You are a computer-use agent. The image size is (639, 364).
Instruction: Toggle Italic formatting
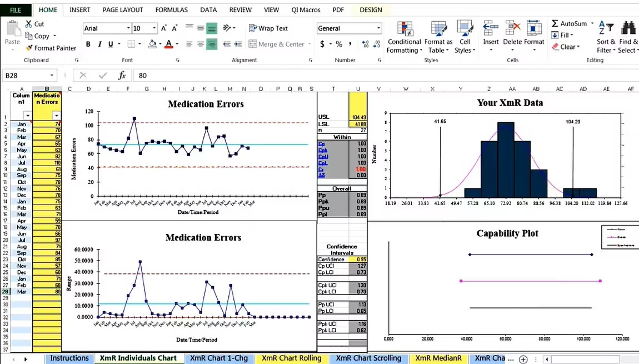tap(99, 44)
